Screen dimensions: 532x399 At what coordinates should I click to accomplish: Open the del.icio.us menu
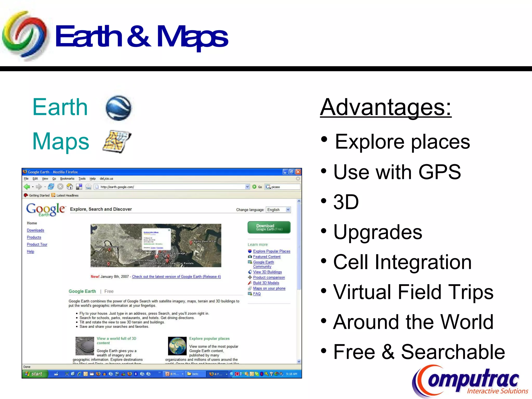click(x=107, y=178)
